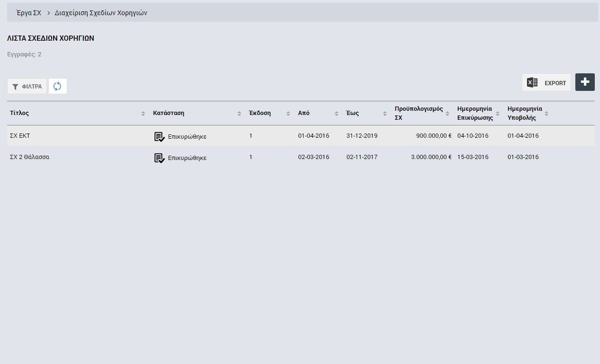Sort by the Έκδοση column arrows

pyautogui.click(x=288, y=114)
